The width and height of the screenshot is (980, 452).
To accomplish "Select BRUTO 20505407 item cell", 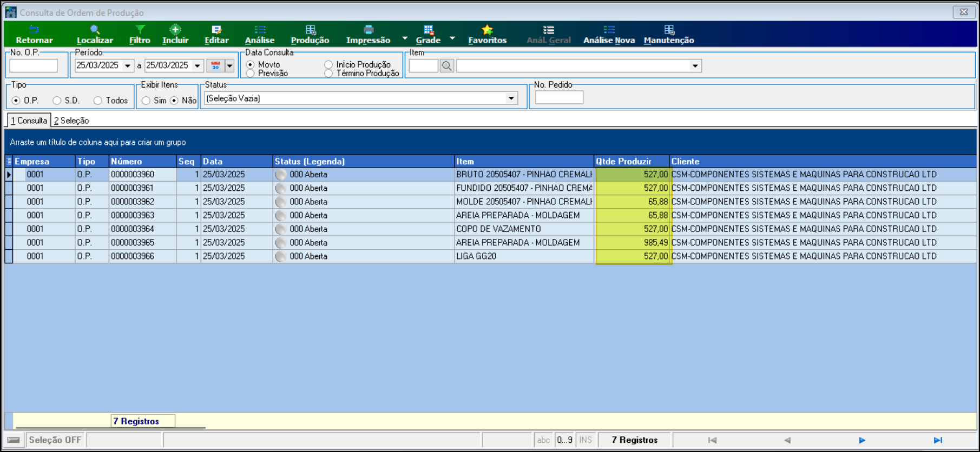I will pyautogui.click(x=524, y=175).
